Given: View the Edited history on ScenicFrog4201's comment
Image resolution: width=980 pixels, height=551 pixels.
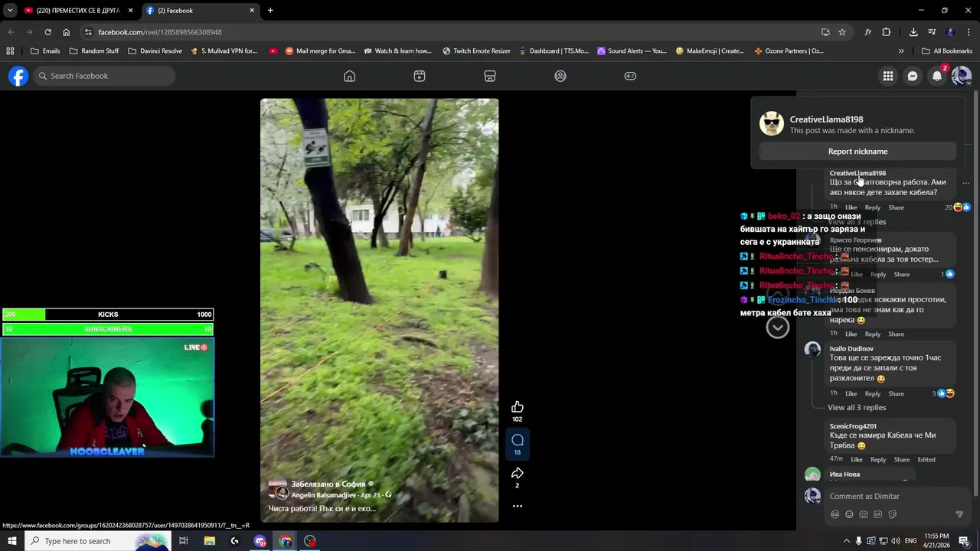Looking at the screenshot, I should [926, 459].
